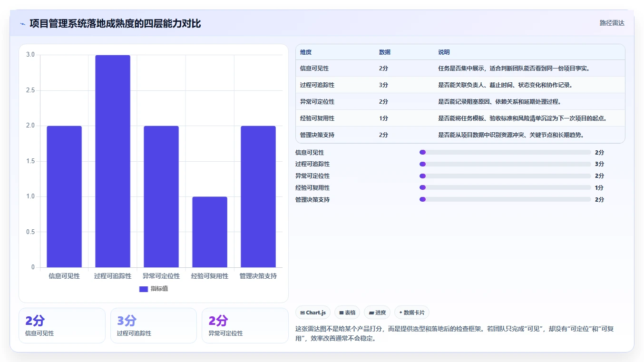This screenshot has width=644, height=362.
Task: Click the 说明 column header
Action: (444, 52)
